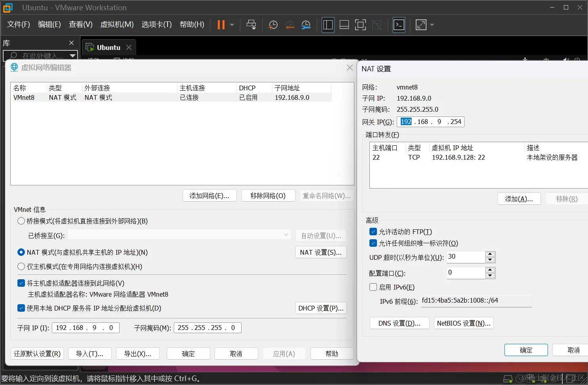Open DNS 设置(D)... button
The height and width of the screenshot is (385, 588).
coord(400,323)
